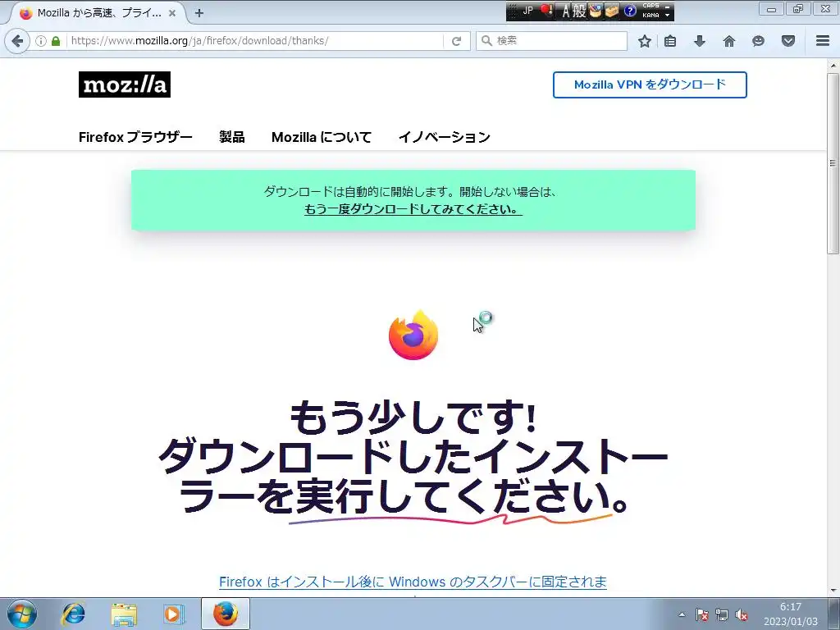Click the mozilla logo

coord(125,84)
